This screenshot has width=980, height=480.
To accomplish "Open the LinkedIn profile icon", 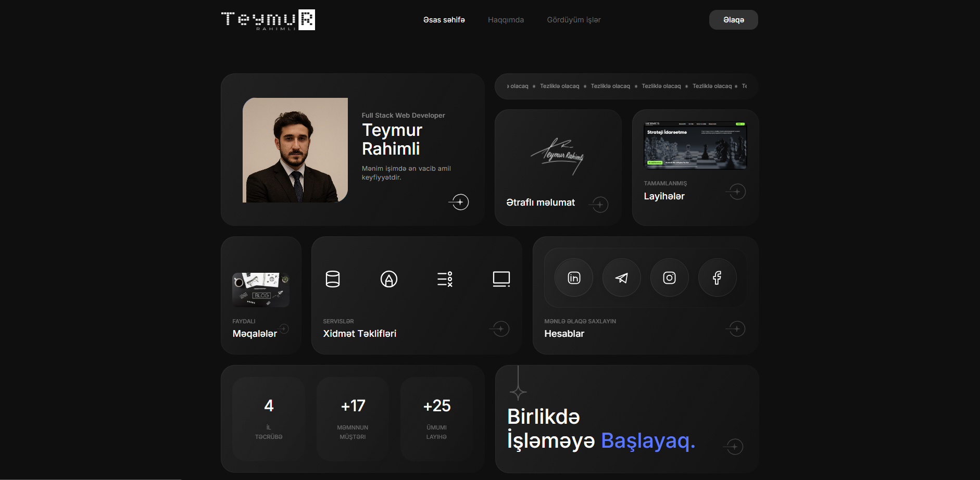I will 573,277.
